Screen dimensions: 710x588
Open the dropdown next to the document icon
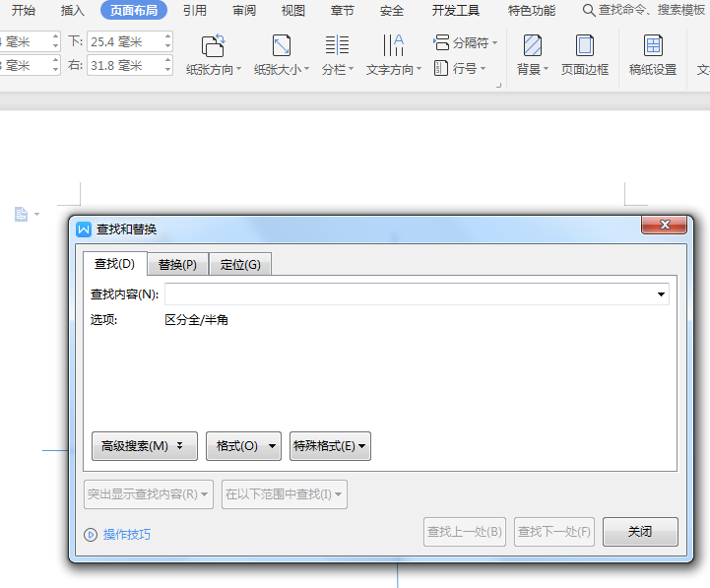point(37,215)
